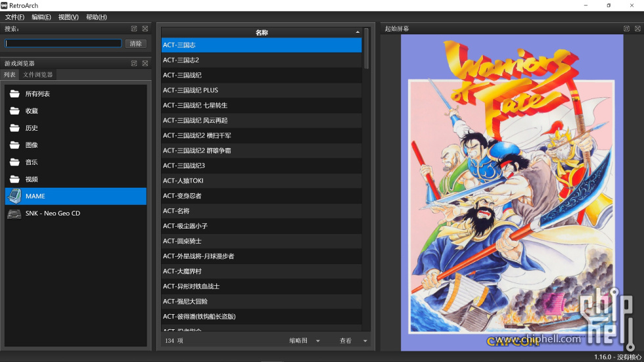Switch to the 列表 tab
The width and height of the screenshot is (644, 362).
pos(9,75)
